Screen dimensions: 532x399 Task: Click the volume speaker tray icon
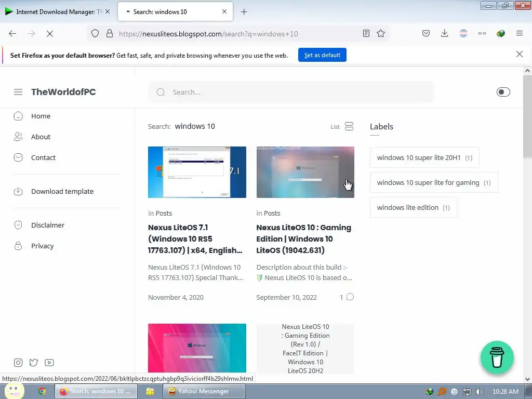point(479,392)
